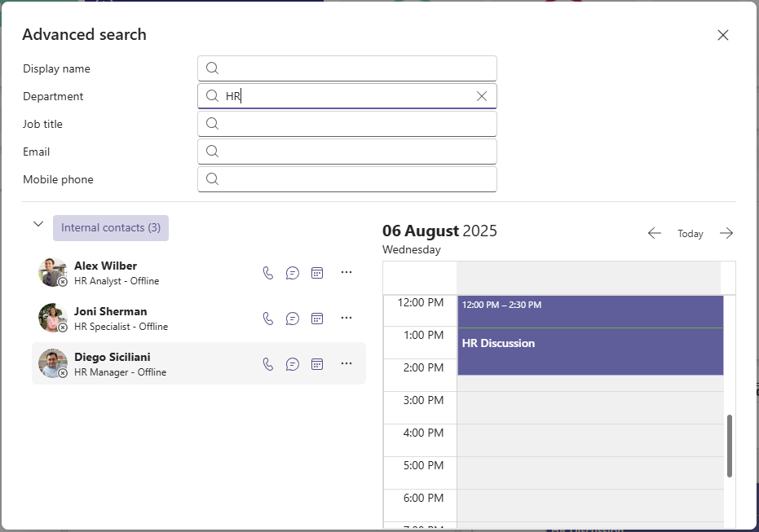Open more options for Diego Siciliani
Image resolution: width=759 pixels, height=532 pixels.
pos(346,364)
